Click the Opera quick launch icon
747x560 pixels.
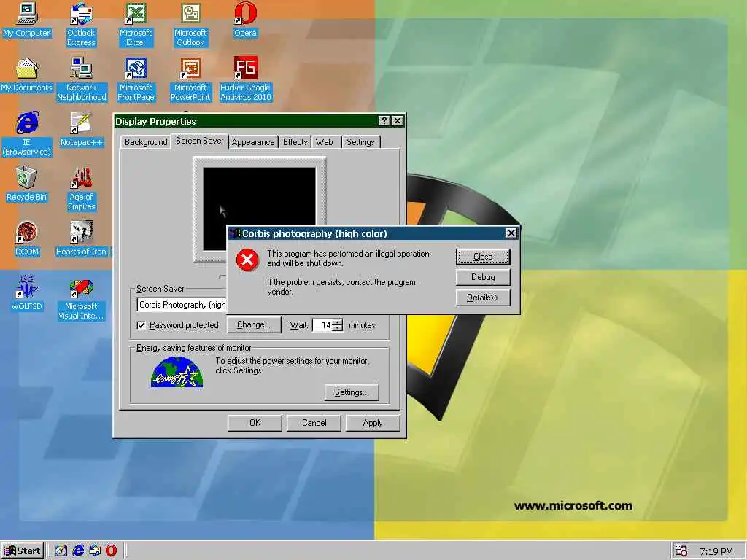tap(111, 551)
